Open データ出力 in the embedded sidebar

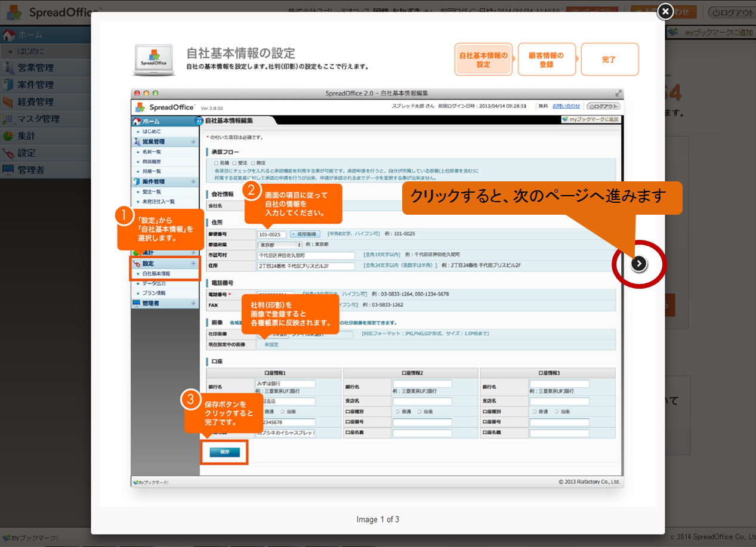153,283
